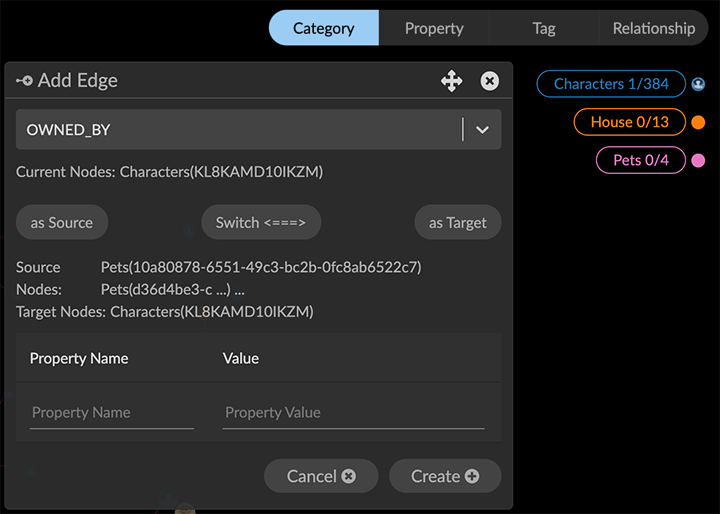Click the Add Edge key icon in title
The width and height of the screenshot is (720, 514).
[x=24, y=81]
